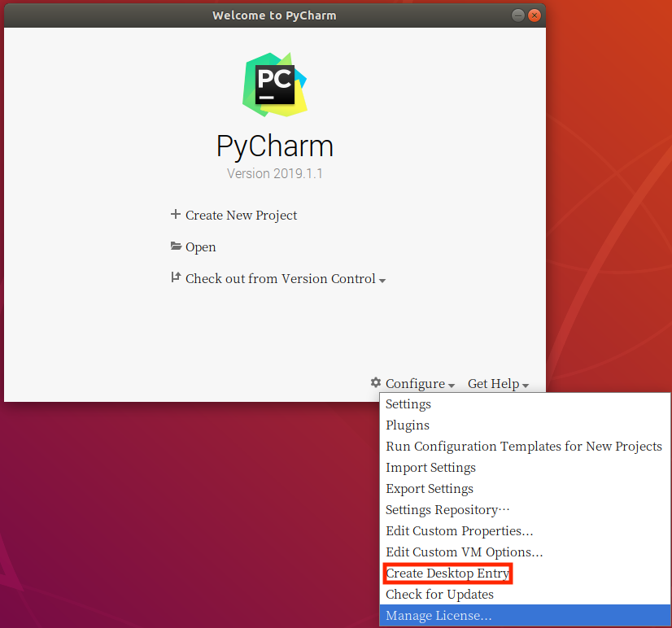Open the Configure dropdown
Screen dimensions: 672x628
click(x=420, y=384)
